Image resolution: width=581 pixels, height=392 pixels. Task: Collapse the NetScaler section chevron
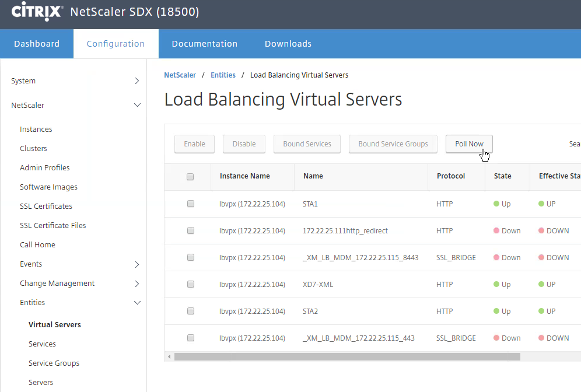[x=137, y=106]
